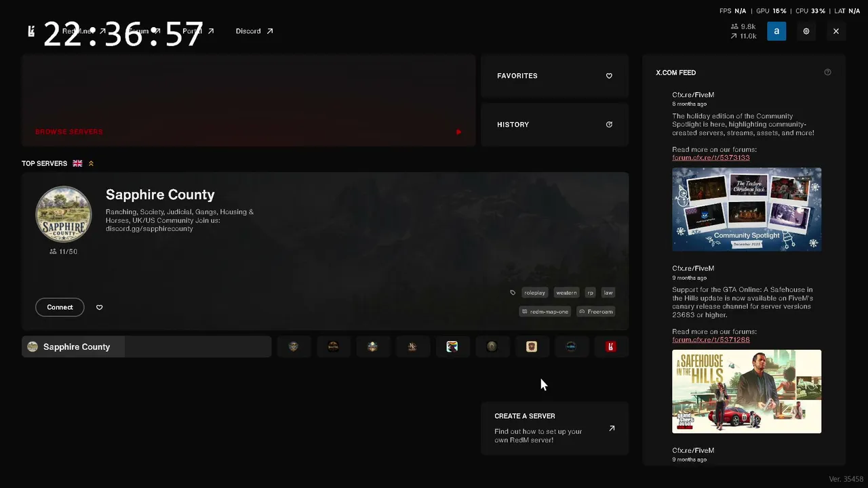Connect to the Sapphire County server
The image size is (868, 488).
pyautogui.click(x=60, y=307)
